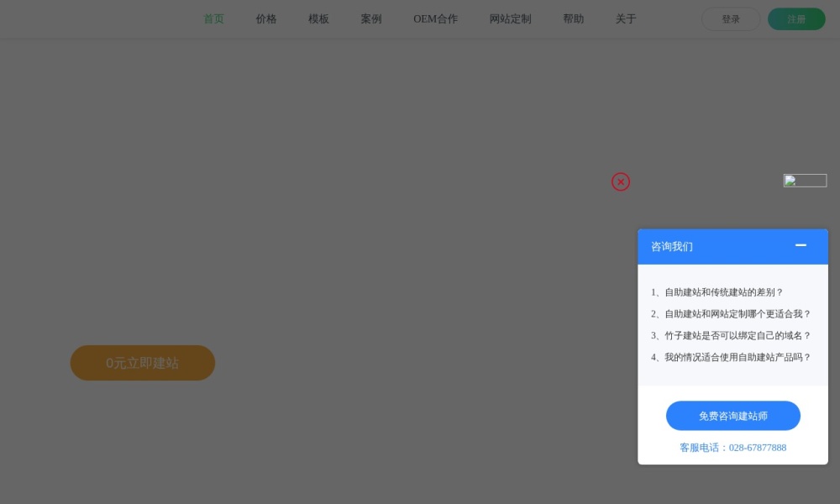This screenshot has width=840, height=504.
Task: Browse templates via the 模板 menu item
Action: [318, 18]
